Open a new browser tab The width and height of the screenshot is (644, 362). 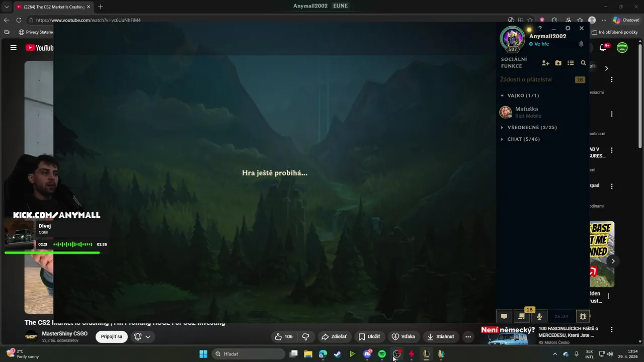[x=101, y=7]
